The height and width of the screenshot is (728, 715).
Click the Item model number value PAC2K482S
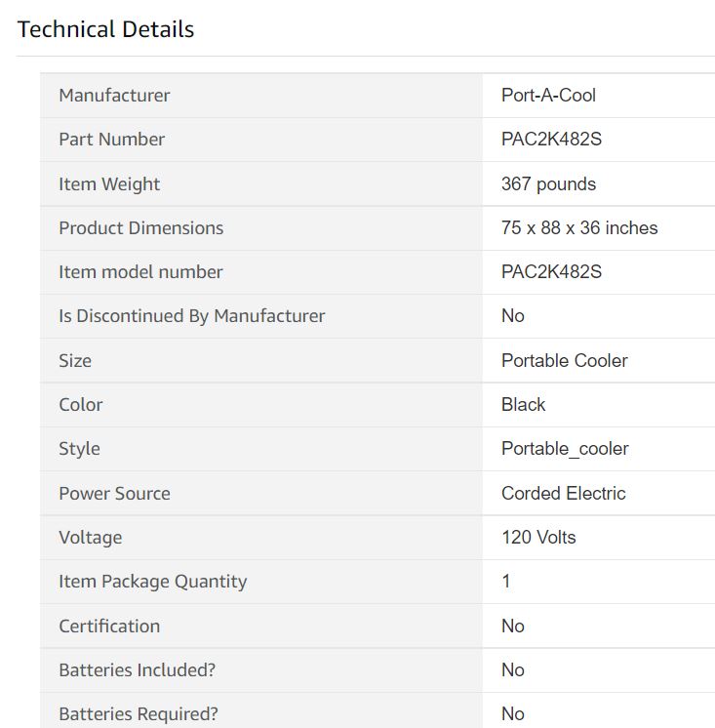click(552, 272)
